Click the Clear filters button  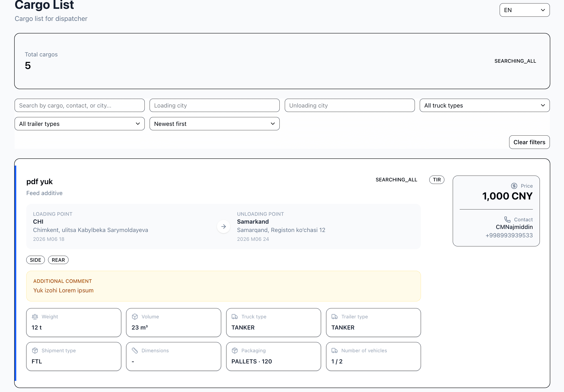(529, 142)
